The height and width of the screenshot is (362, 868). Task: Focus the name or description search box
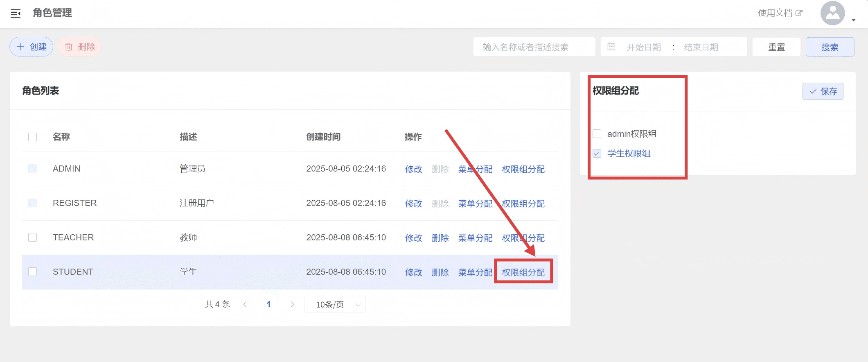534,47
